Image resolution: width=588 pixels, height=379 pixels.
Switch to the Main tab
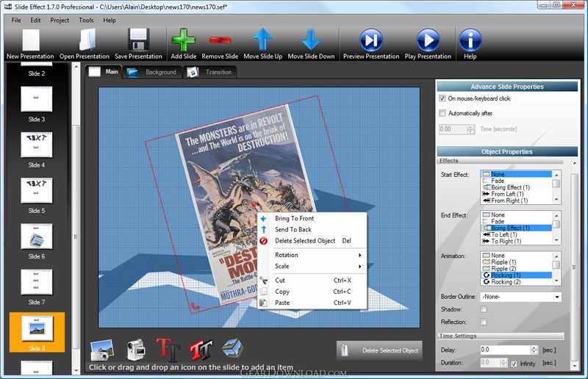(104, 71)
